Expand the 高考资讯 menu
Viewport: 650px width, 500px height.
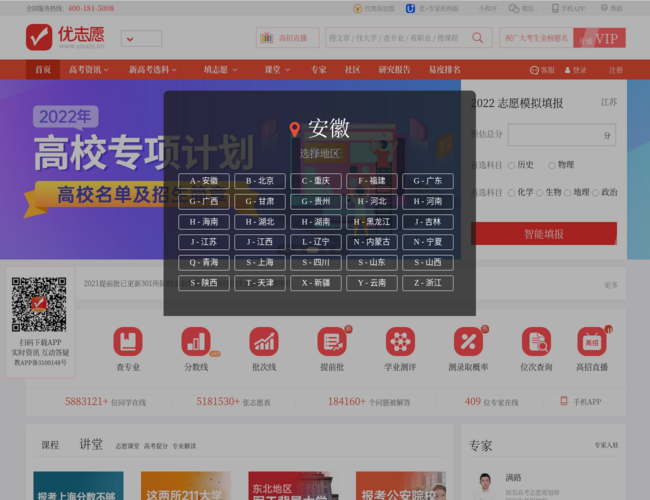click(x=89, y=70)
